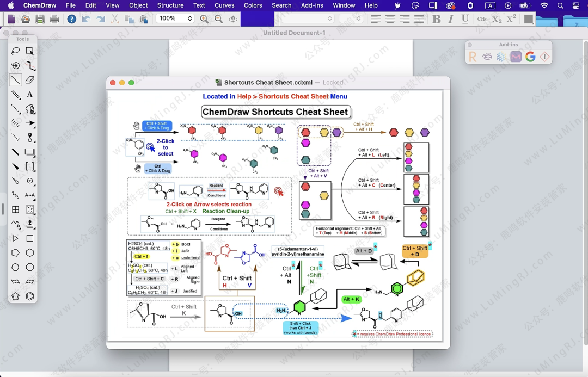Select the Eraser tool
588x377 pixels.
tap(29, 80)
